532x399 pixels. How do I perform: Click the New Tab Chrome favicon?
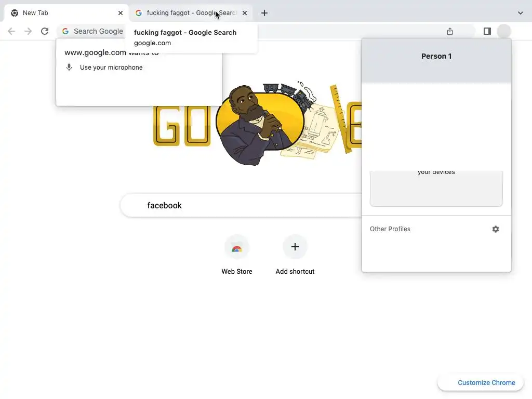point(14,13)
